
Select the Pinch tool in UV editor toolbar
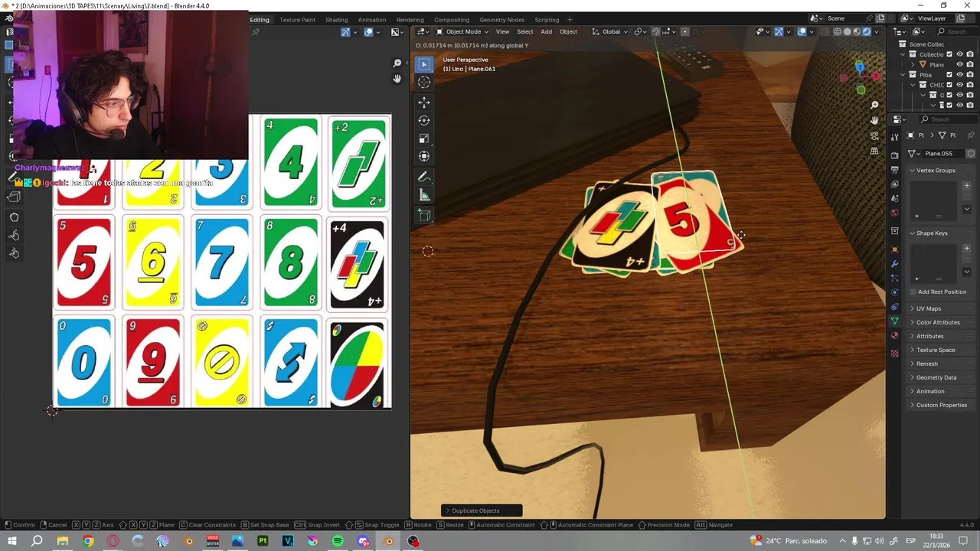pyautogui.click(x=14, y=253)
